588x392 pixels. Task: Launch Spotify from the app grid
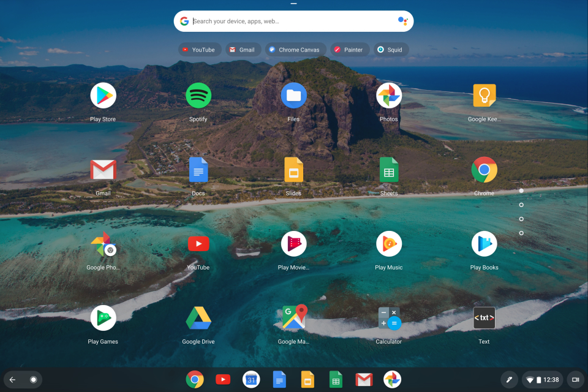point(198,96)
